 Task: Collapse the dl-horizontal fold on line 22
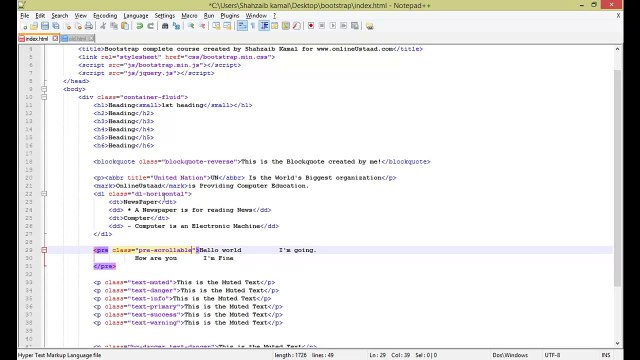(44, 194)
